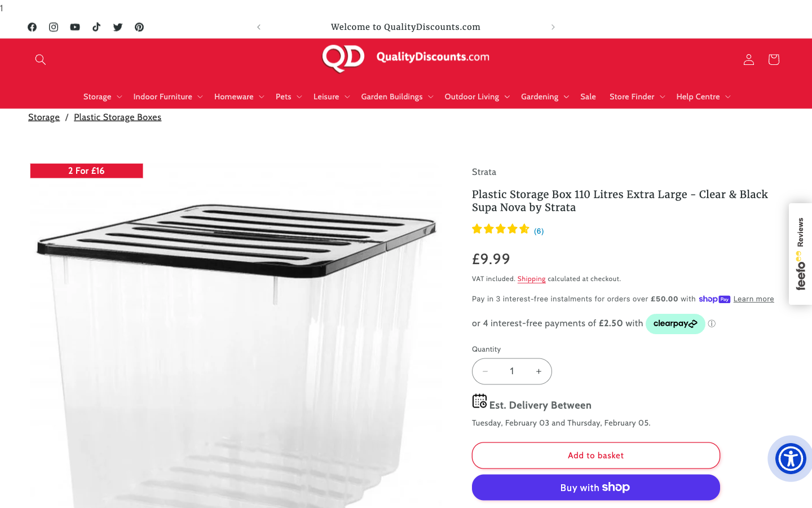The image size is (812, 508).
Task: Increase quantity with the plus stepper
Action: click(539, 371)
